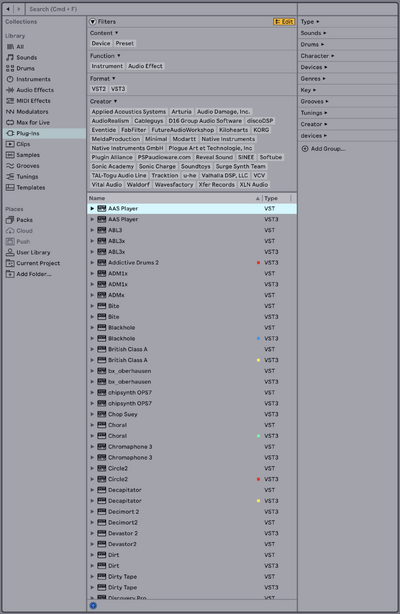Click the browser forward arrow
This screenshot has width=400, height=614.
click(18, 9)
